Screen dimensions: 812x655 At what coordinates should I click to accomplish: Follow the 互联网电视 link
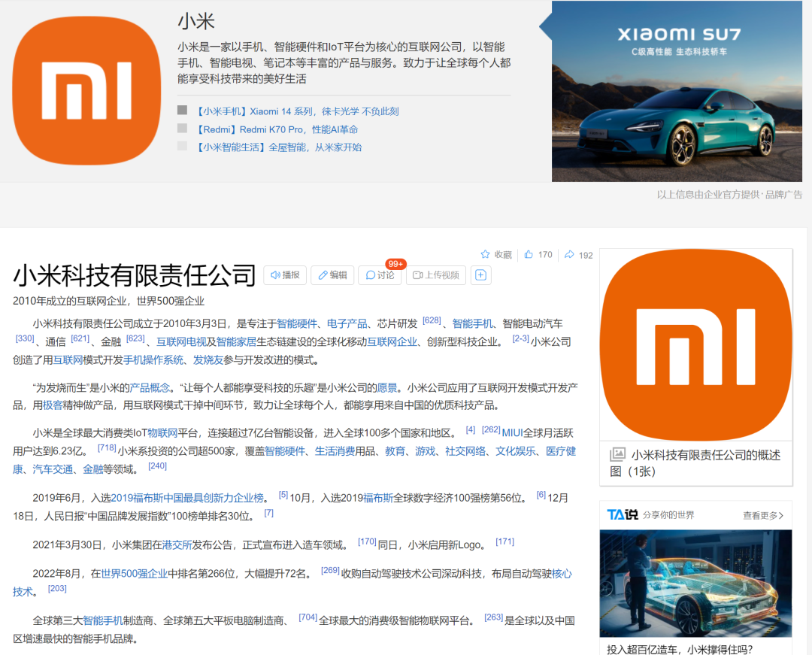pyautogui.click(x=181, y=341)
